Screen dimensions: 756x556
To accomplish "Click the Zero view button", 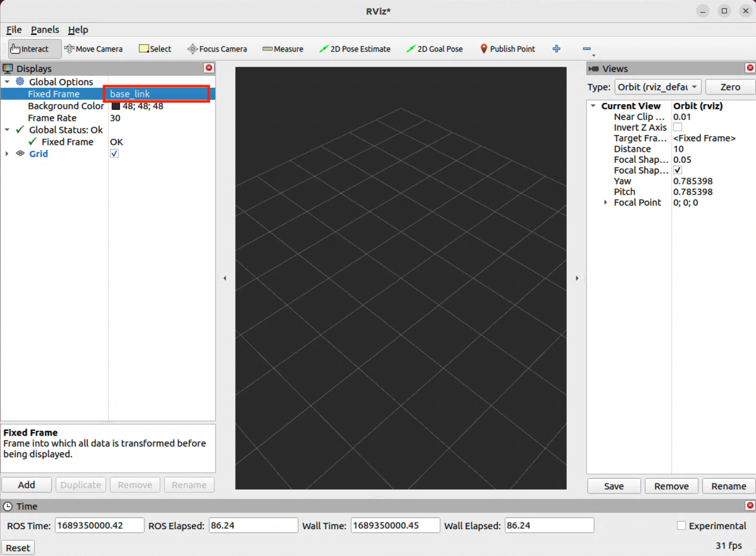I will [x=730, y=87].
